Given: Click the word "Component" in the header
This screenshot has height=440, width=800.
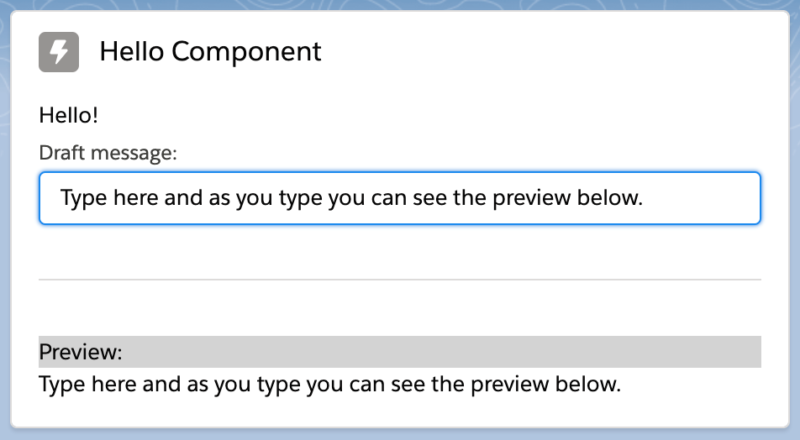Looking at the screenshot, I should click(258, 52).
